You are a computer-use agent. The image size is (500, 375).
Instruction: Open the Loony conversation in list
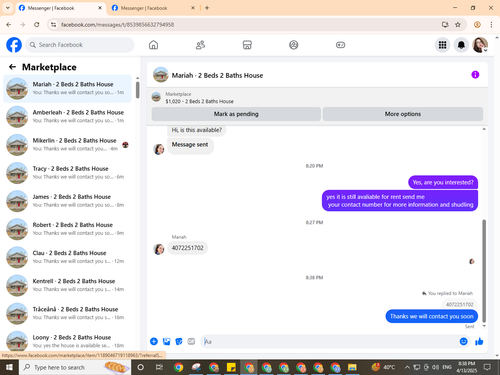(x=67, y=341)
